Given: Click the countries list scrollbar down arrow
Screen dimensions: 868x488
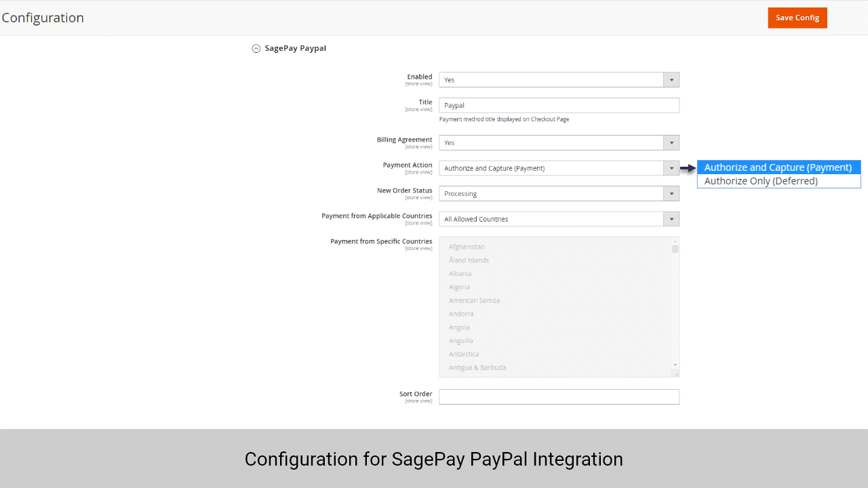Looking at the screenshot, I should 675,365.
